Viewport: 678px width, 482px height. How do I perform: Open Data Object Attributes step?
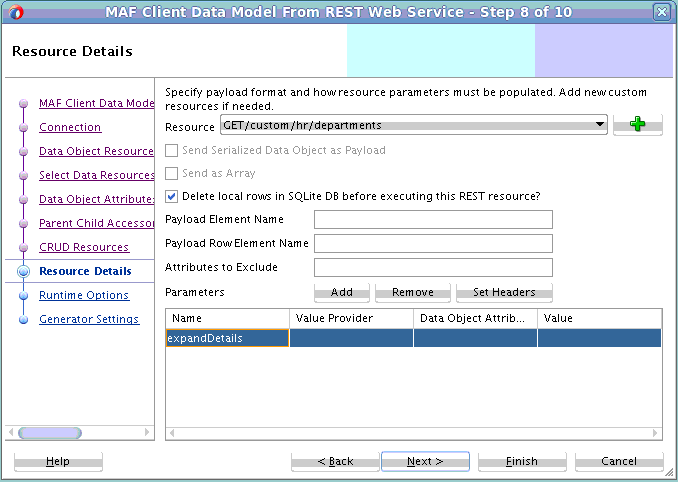(x=96, y=199)
